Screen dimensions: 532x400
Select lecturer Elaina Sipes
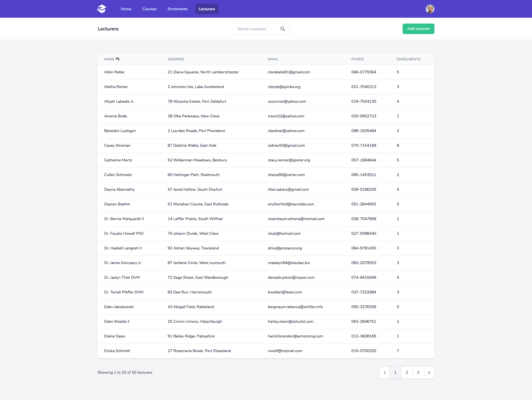114,336
